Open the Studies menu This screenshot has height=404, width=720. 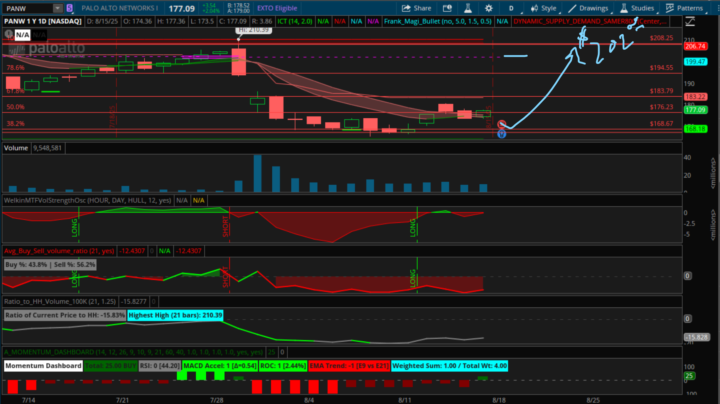[637, 8]
